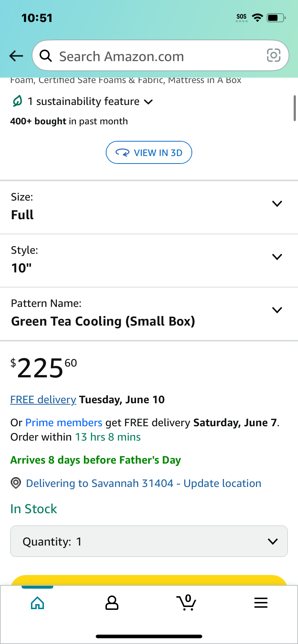
Task: Open the account profile icon
Action: coord(112,603)
